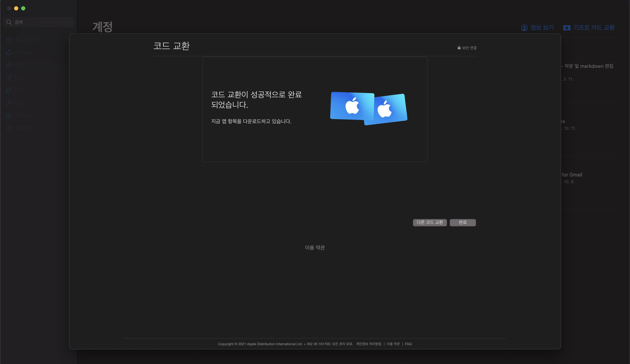Click the for Gmail app text behind dialog
This screenshot has height=364, width=630.
click(x=572, y=175)
